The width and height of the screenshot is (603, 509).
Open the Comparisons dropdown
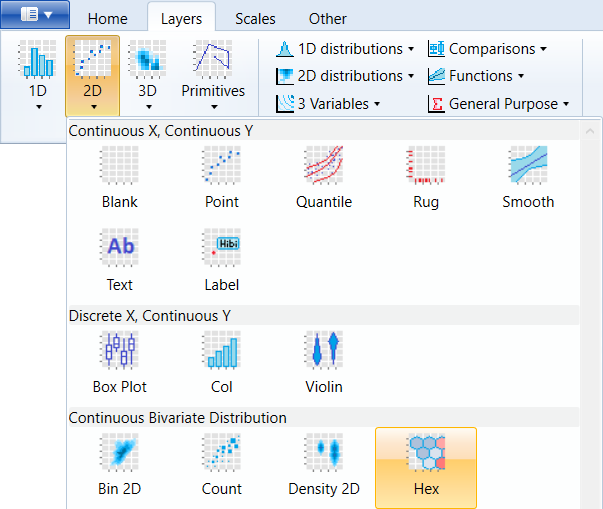tap(487, 49)
